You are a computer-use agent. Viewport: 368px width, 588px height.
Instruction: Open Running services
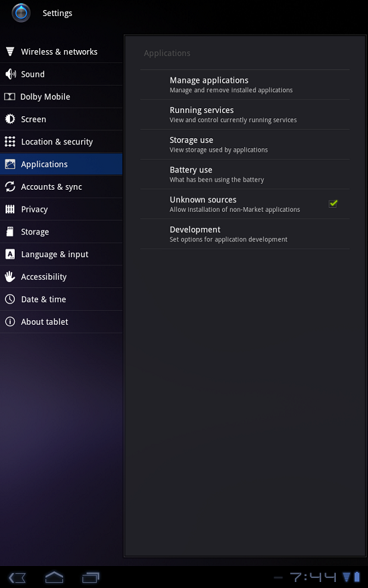(x=245, y=114)
